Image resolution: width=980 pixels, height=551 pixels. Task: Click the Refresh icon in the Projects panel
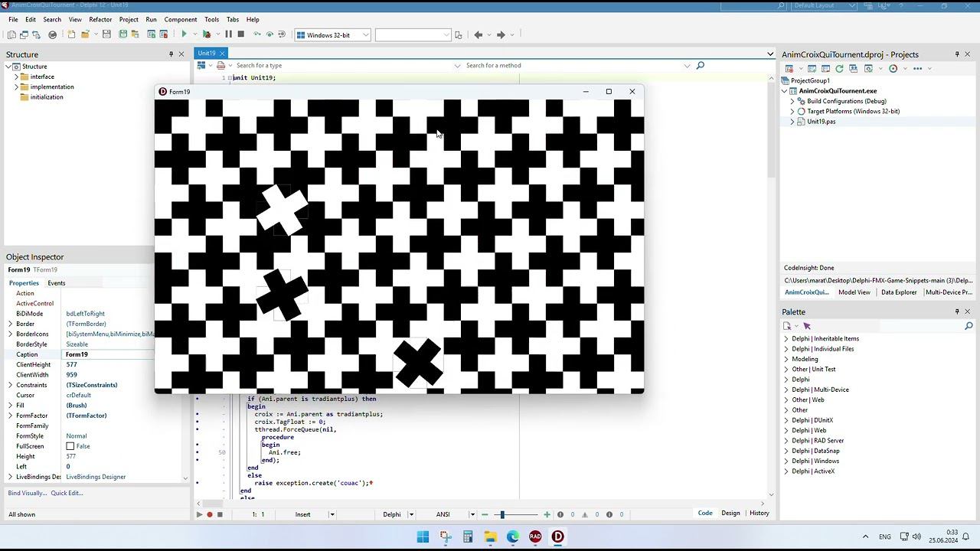tap(839, 69)
